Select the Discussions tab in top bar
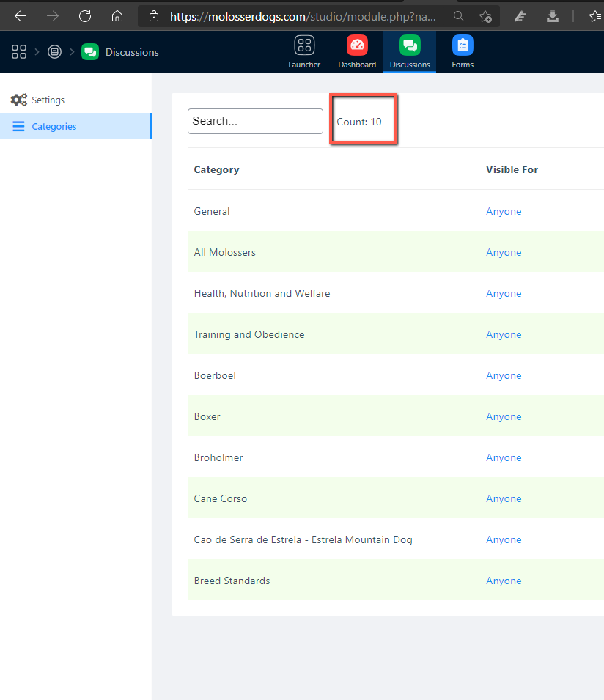 (410, 52)
